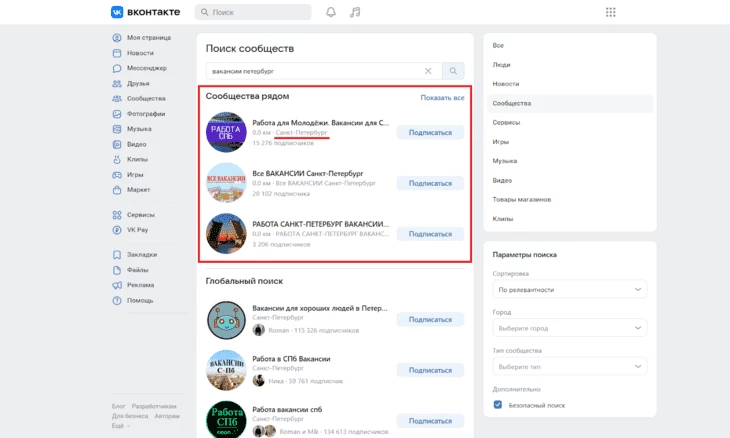Select the Товары магазинов filter tab
This screenshot has width=730, height=438.
coord(570,199)
